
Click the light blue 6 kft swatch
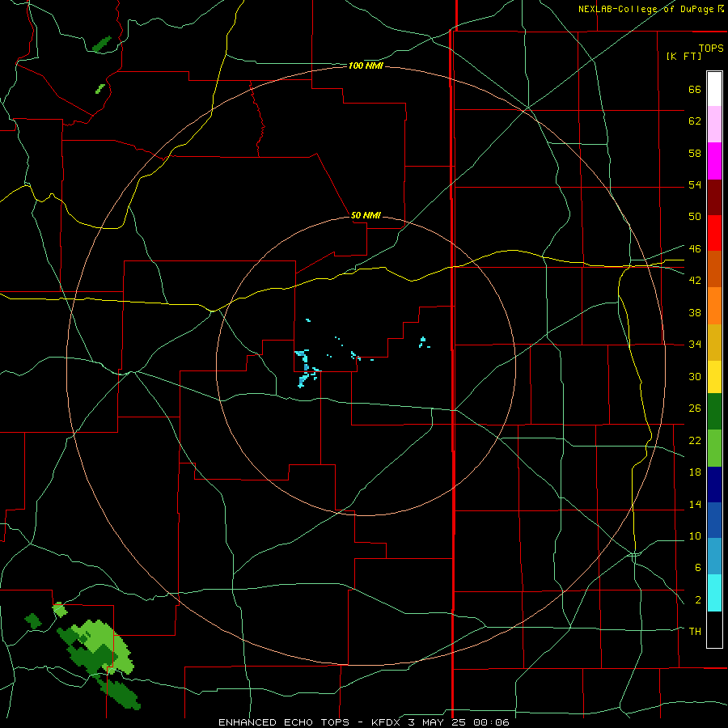(x=714, y=557)
